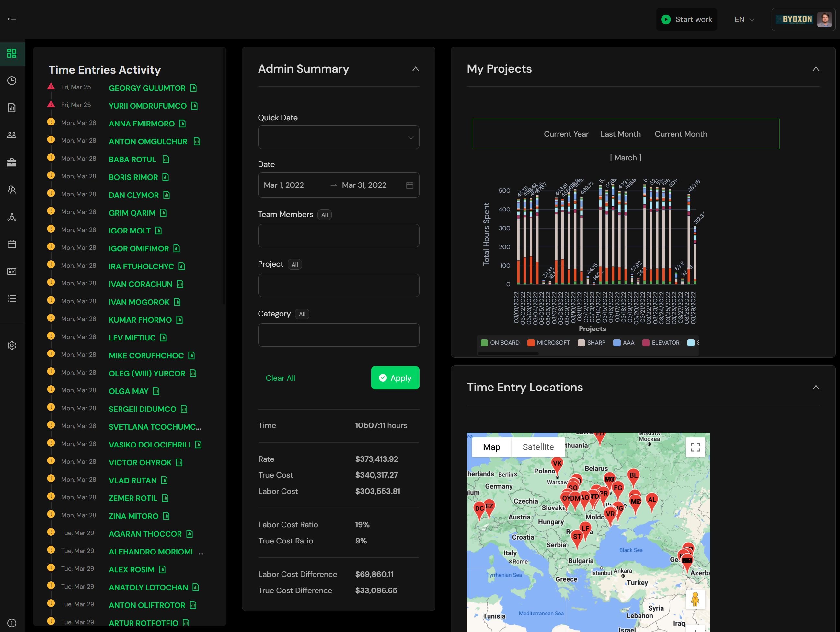Switch chart to Last Month
This screenshot has width=840, height=632.
pyautogui.click(x=620, y=134)
